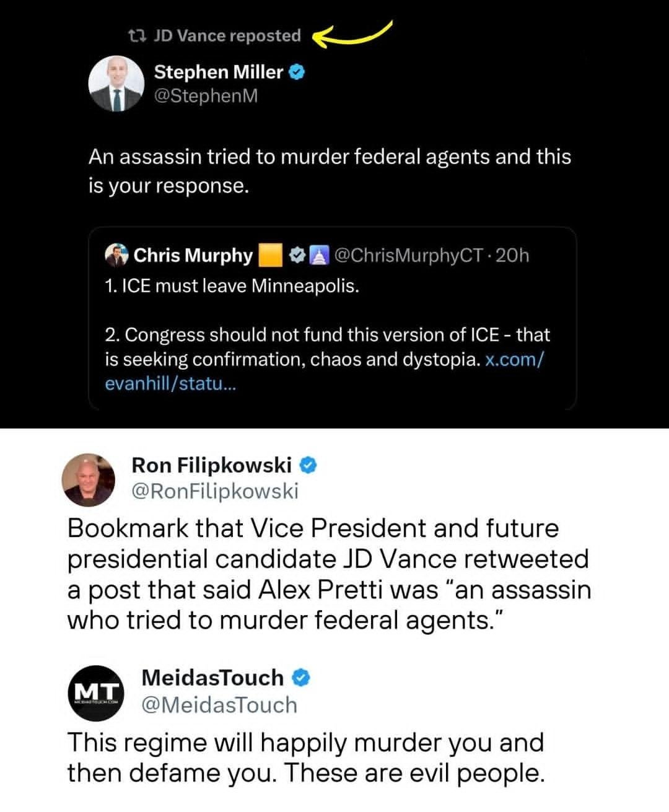
Task: Open the @ChrisMurphyCT handle link
Action: pos(408,255)
